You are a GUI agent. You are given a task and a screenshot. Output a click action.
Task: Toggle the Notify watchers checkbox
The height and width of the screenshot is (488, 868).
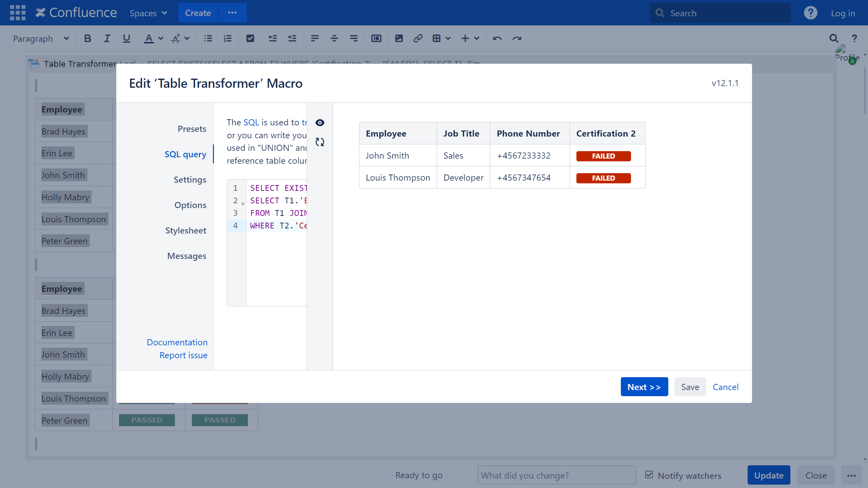pyautogui.click(x=649, y=475)
